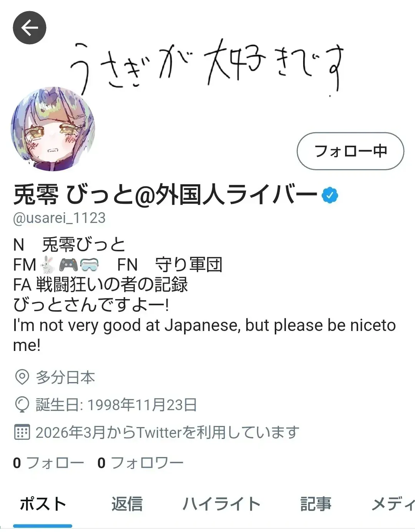Switch to the ポスト tab
415x532 pixels.
coord(43,504)
